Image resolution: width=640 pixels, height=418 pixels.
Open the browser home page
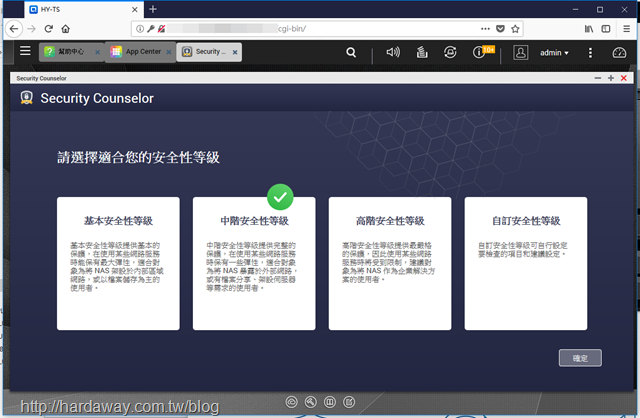click(65, 29)
